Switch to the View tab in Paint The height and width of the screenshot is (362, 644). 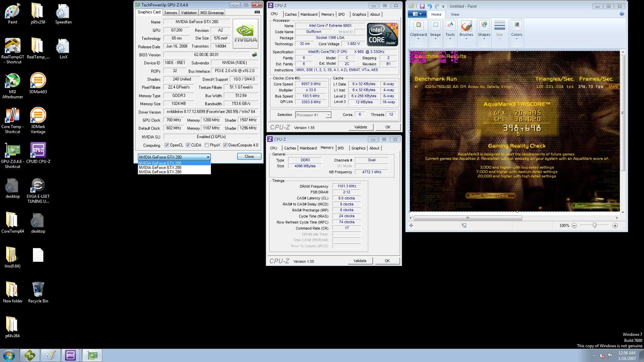tap(455, 14)
